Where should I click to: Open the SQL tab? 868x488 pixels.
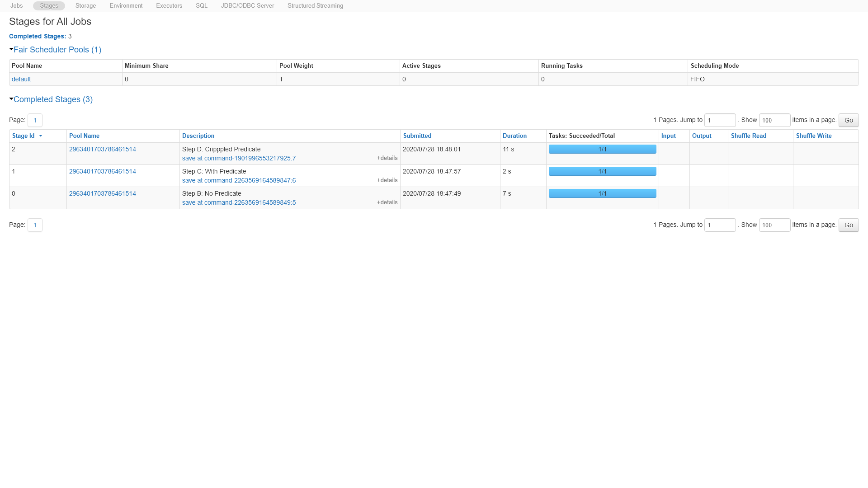click(202, 6)
